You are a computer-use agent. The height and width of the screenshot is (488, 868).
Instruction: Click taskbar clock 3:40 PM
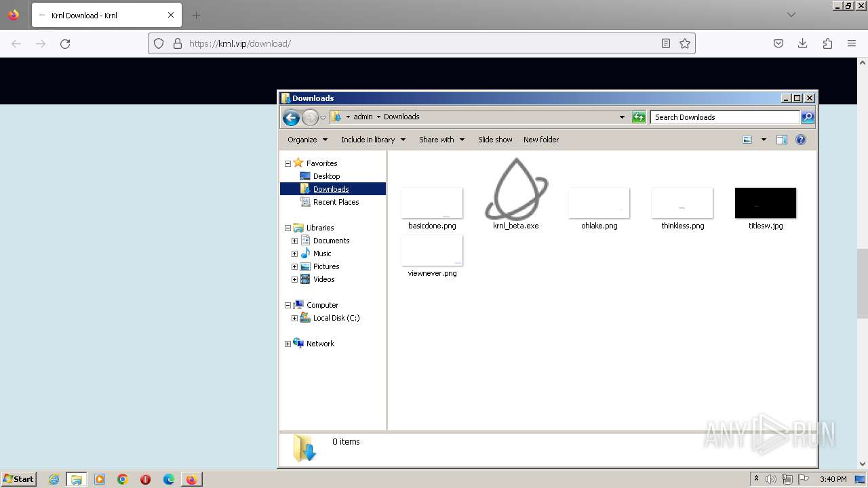click(x=833, y=479)
